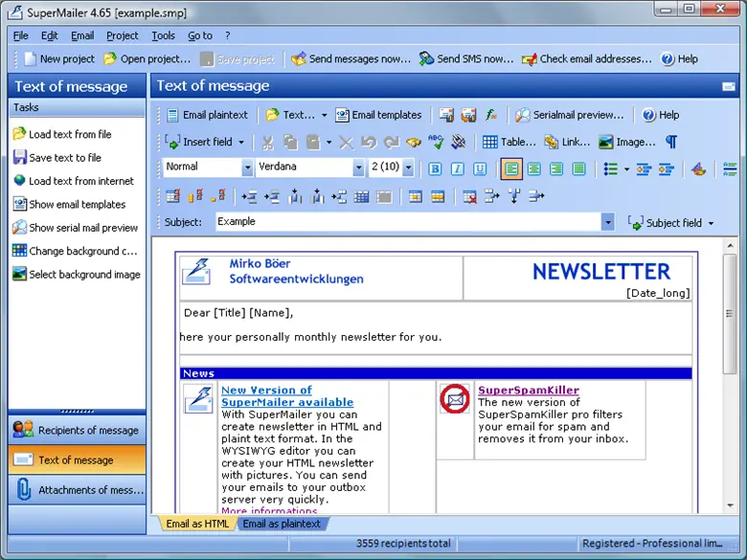
Task: Toggle Bold formatting
Action: pyautogui.click(x=435, y=169)
